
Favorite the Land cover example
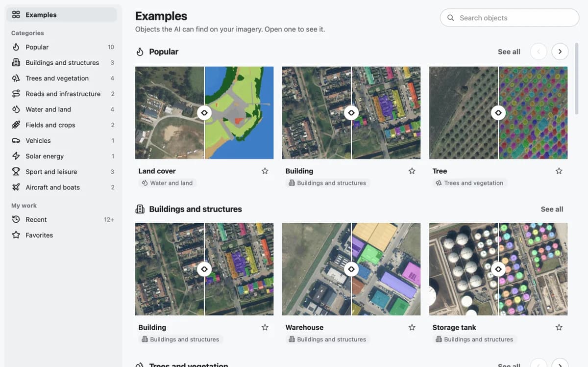[x=265, y=171]
